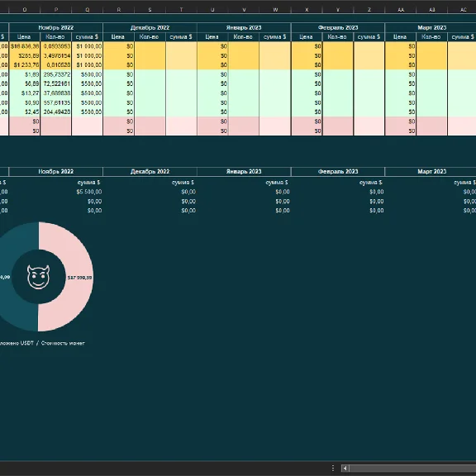Select the price cell $13,27

[25, 93]
